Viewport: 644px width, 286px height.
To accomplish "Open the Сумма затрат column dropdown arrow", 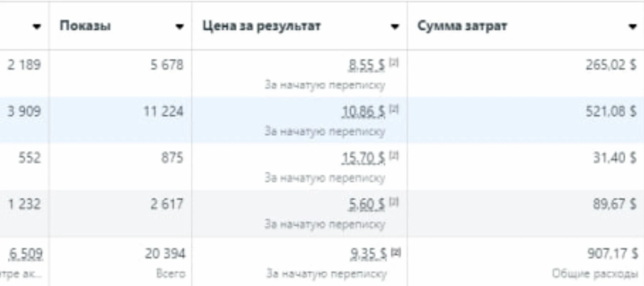I will click(x=633, y=26).
